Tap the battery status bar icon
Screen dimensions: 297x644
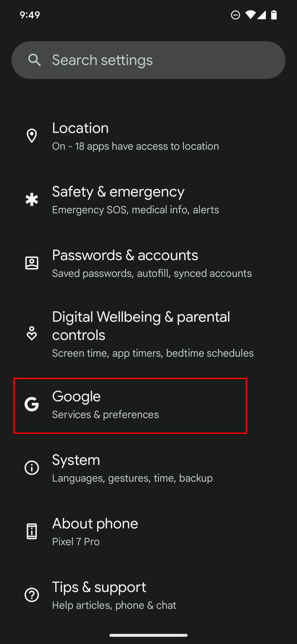coord(274,15)
